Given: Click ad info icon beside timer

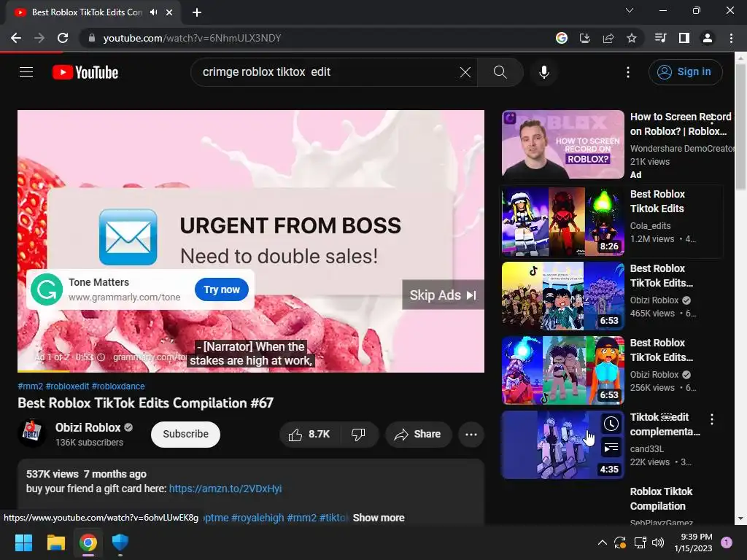Looking at the screenshot, I should pyautogui.click(x=101, y=357).
